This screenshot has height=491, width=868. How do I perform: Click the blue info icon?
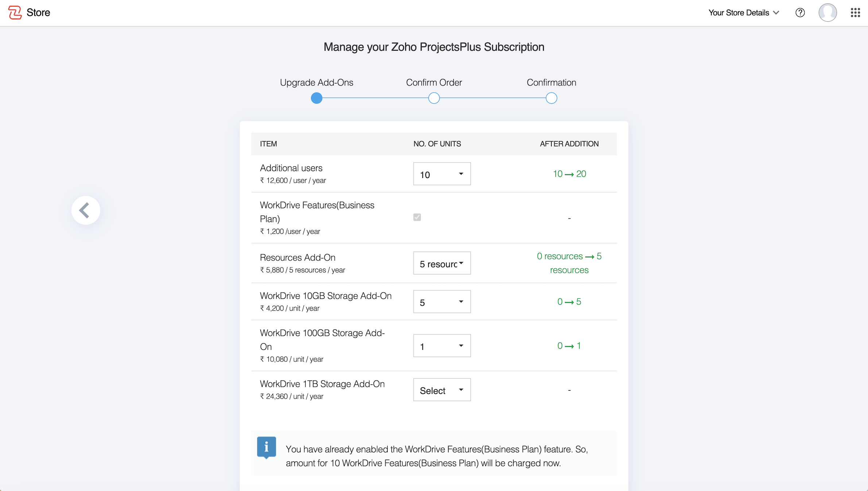point(266,447)
